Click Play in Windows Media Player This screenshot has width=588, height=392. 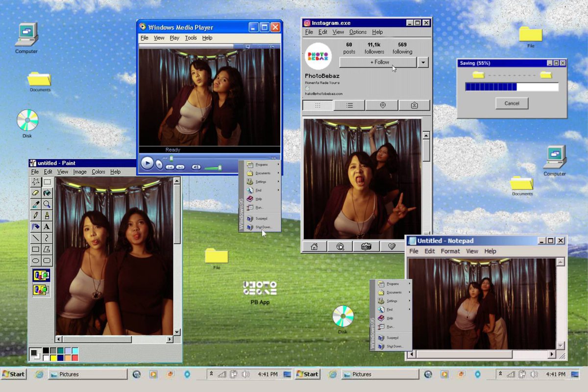[147, 163]
